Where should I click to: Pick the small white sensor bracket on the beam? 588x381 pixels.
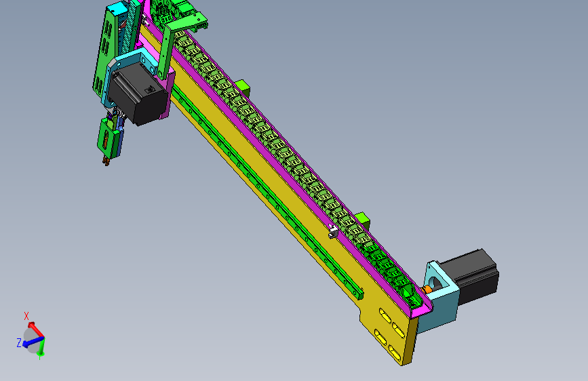[332, 231]
